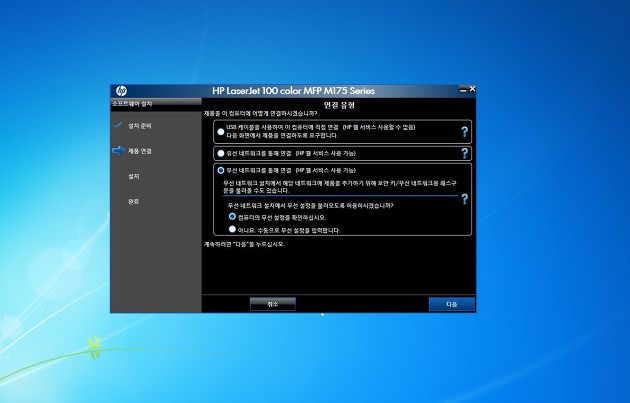Image resolution: width=630 pixels, height=403 pixels.
Task: Open help for the wireless network option
Action: tap(464, 199)
